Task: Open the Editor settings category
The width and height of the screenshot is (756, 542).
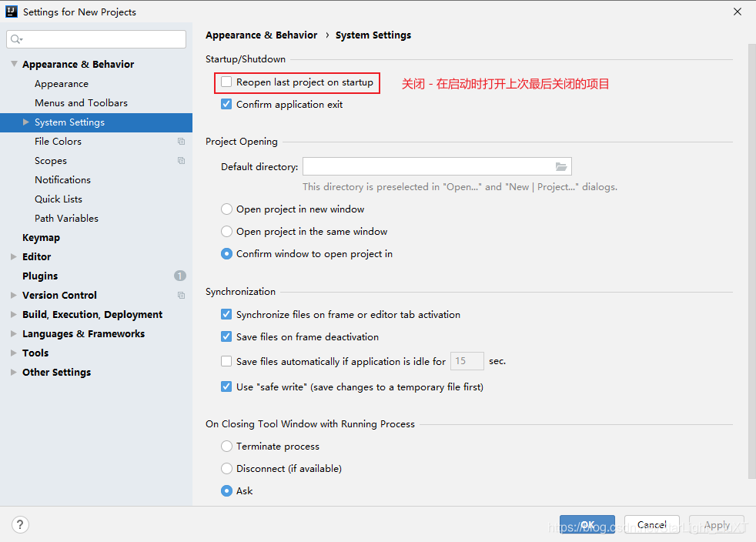Action: (37, 256)
